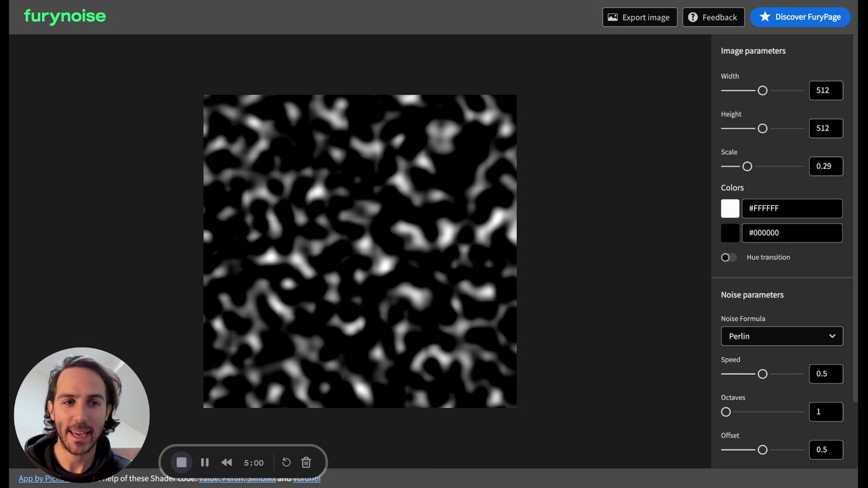Image resolution: width=868 pixels, height=488 pixels.
Task: Click the Speed slider handle
Action: [762, 373]
